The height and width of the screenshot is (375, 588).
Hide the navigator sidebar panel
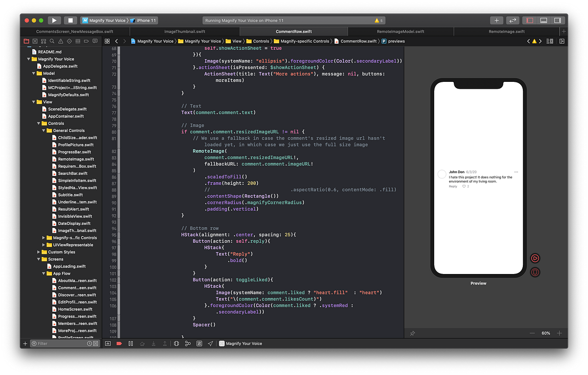click(531, 20)
